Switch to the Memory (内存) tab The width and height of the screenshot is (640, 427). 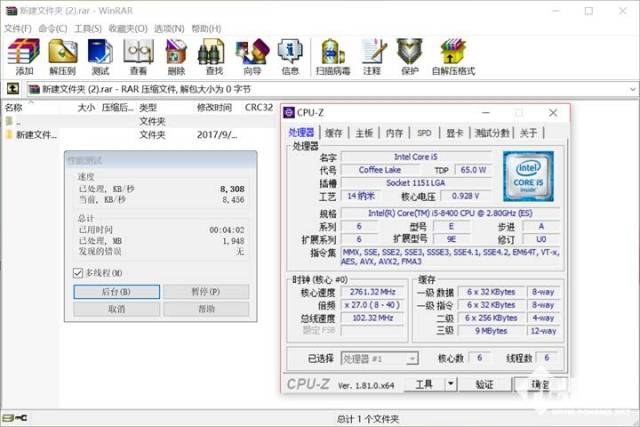point(394,133)
